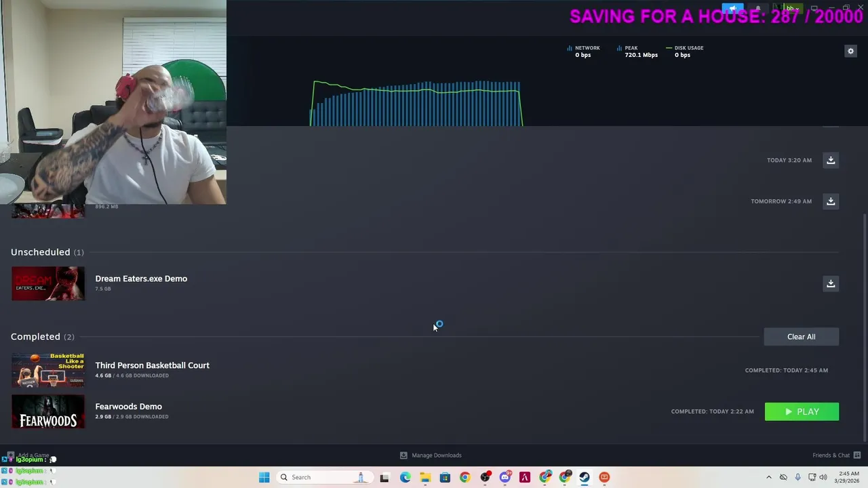Click Completed: Today 2:45 AM status
Screen dimensions: 868x488
click(787, 371)
